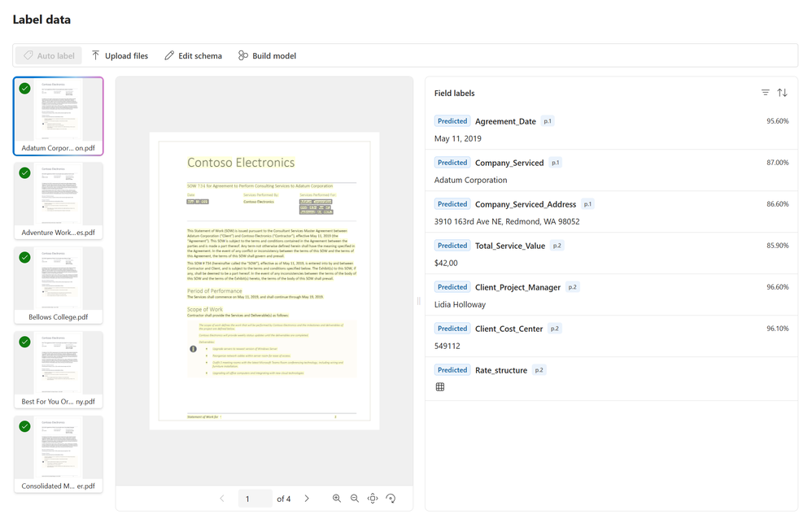
Task: Select the Adatum Corporation pdf thumbnail
Action: 59,116
